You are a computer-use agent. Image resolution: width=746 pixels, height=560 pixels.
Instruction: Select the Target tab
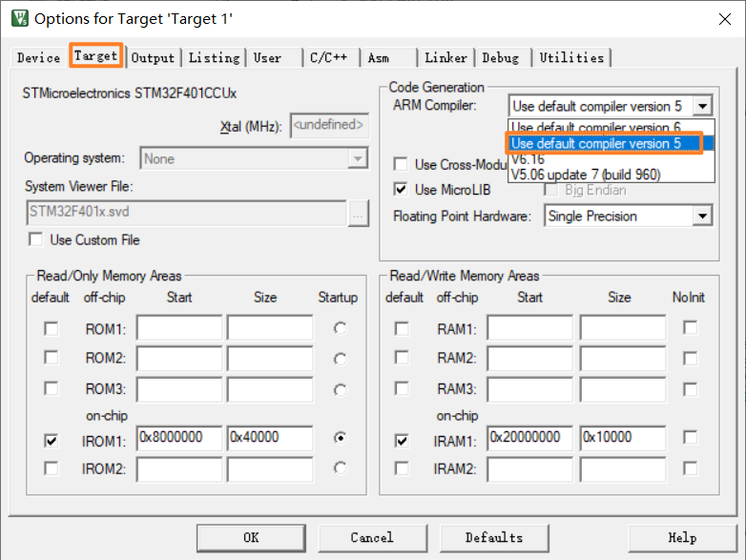(x=95, y=55)
